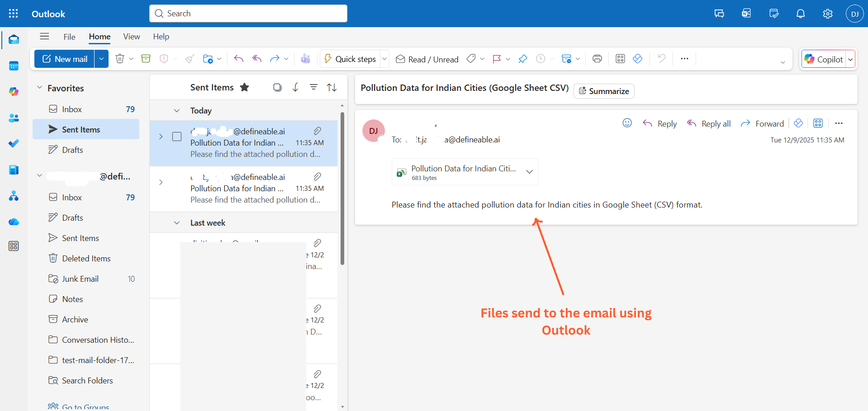
Task: Click the Reply arrow icon in ribbon
Action: [x=239, y=59]
